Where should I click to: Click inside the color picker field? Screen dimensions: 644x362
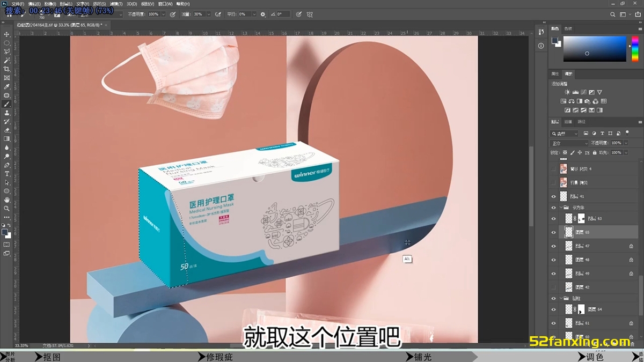coord(595,49)
